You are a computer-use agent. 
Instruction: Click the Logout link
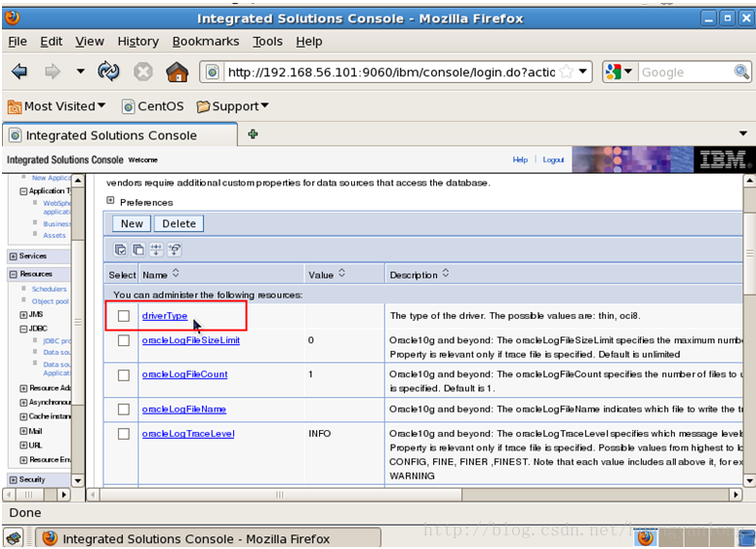(553, 160)
